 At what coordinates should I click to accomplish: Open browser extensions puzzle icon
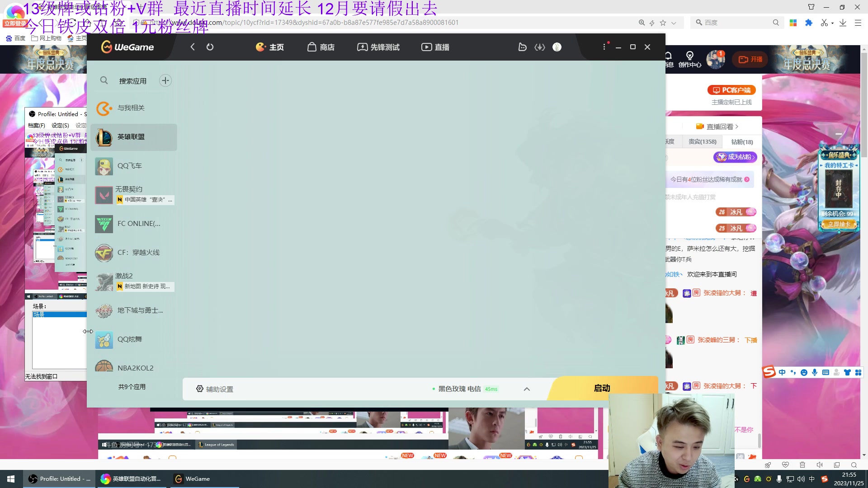tap(809, 23)
